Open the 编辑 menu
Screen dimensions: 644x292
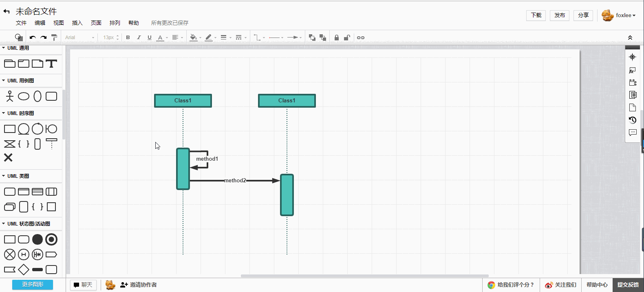pos(40,23)
